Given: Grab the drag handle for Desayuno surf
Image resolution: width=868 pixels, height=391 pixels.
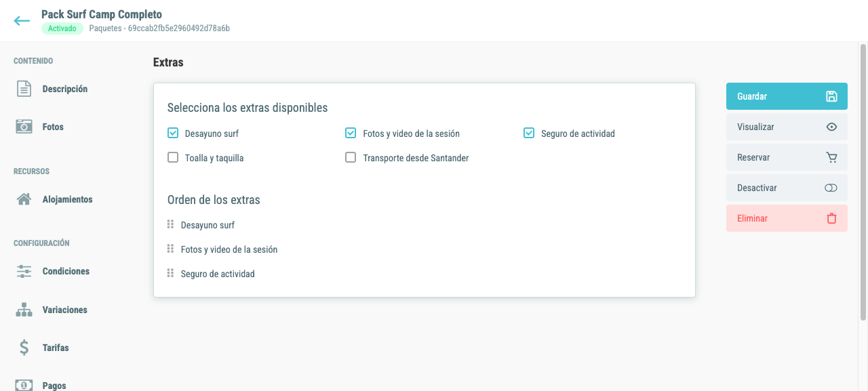Looking at the screenshot, I should pos(170,224).
